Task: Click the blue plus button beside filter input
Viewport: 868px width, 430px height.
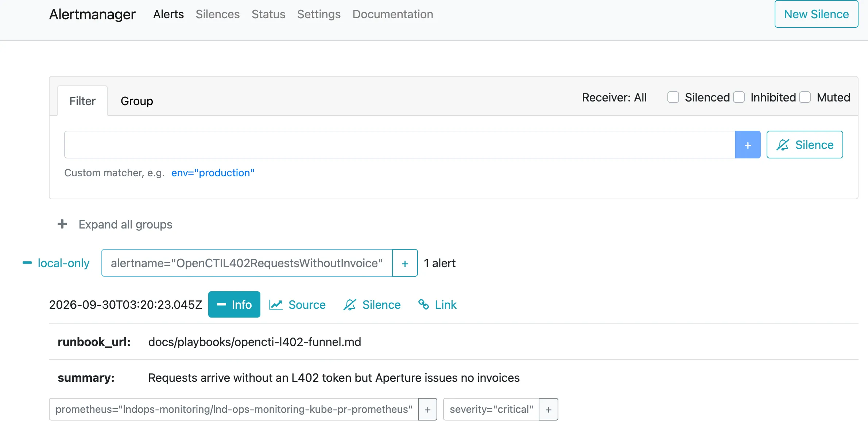Action: (748, 145)
